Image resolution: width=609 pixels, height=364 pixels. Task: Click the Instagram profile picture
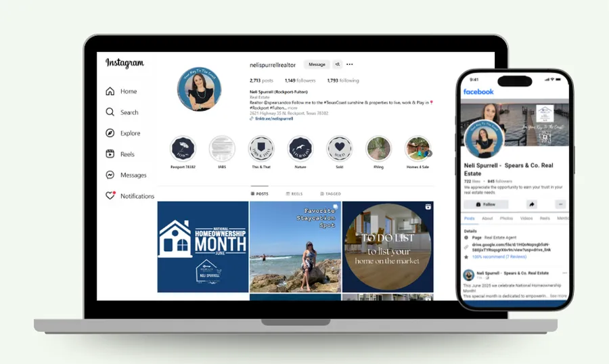[x=199, y=89]
